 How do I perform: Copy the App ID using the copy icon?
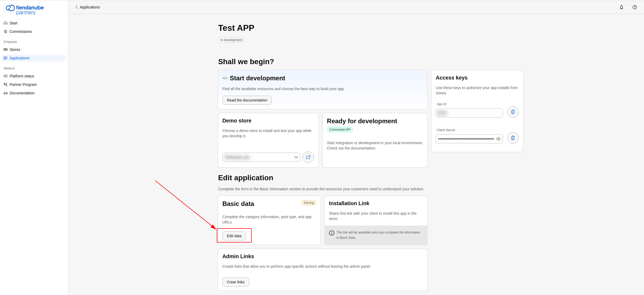513,112
